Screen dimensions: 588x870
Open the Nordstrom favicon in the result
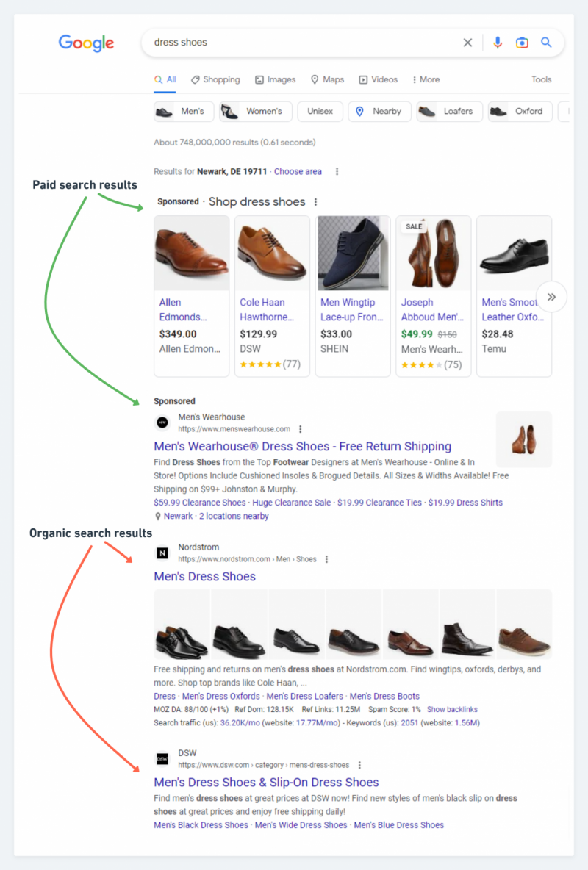[x=162, y=553]
